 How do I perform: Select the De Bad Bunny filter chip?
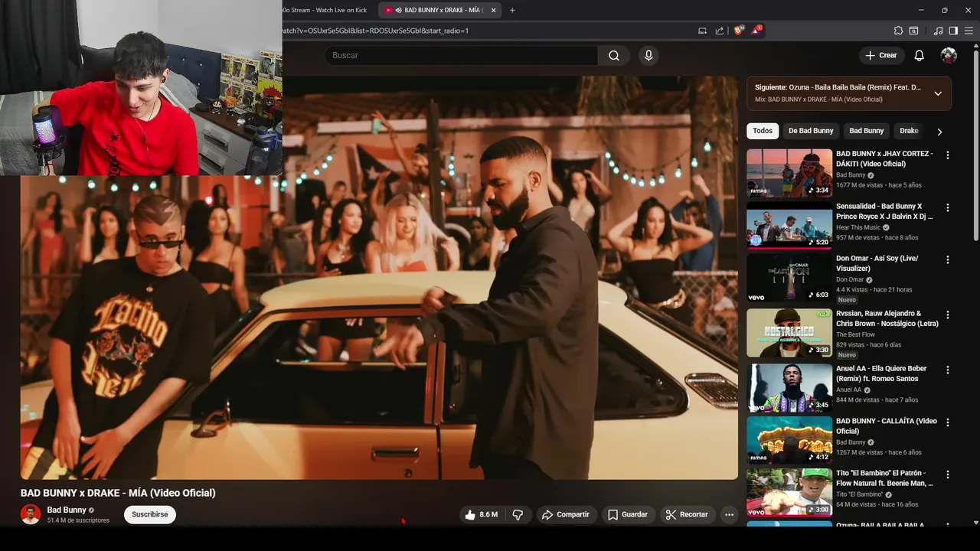[811, 131]
